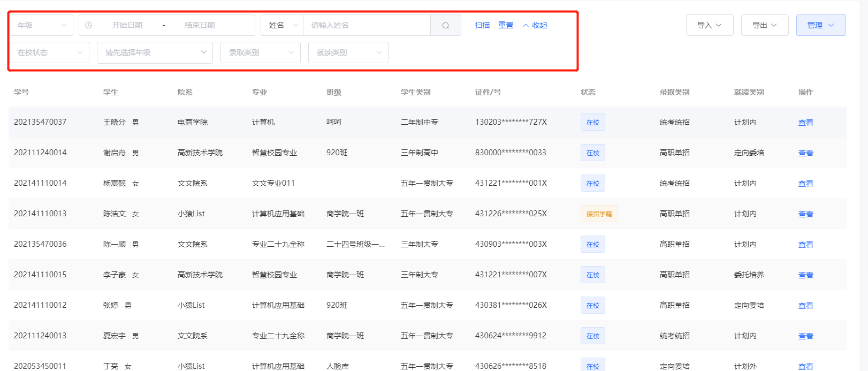The height and width of the screenshot is (371, 868).
Task: Click the 学号 column header
Action: pyautogui.click(x=21, y=92)
